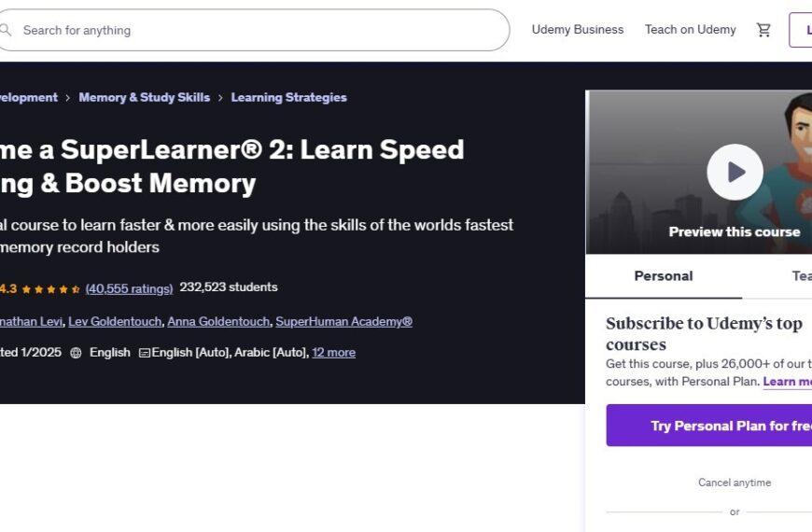The height and width of the screenshot is (532, 812).
Task: Focus the Search for anything field
Action: tap(255, 30)
